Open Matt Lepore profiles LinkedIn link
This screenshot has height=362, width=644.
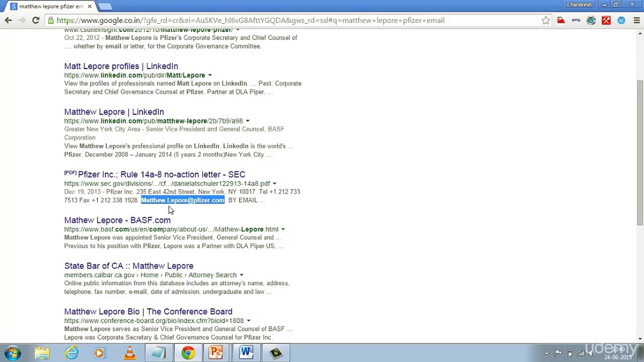[121, 66]
